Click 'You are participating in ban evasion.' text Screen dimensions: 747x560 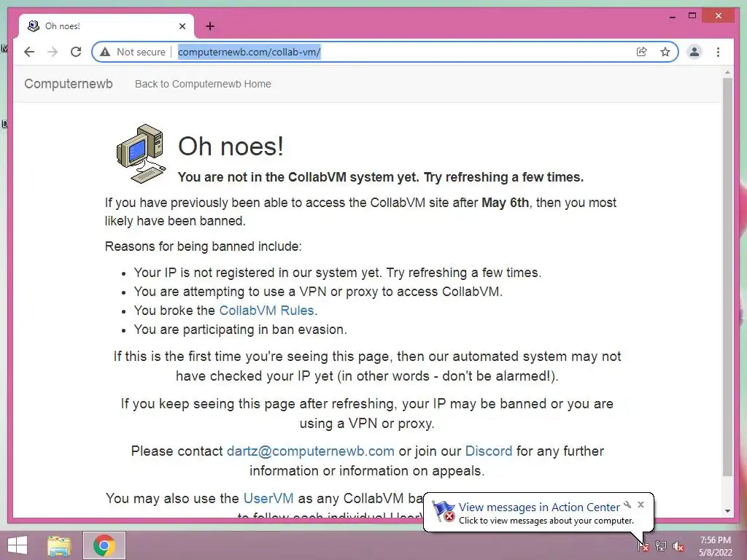(x=240, y=330)
